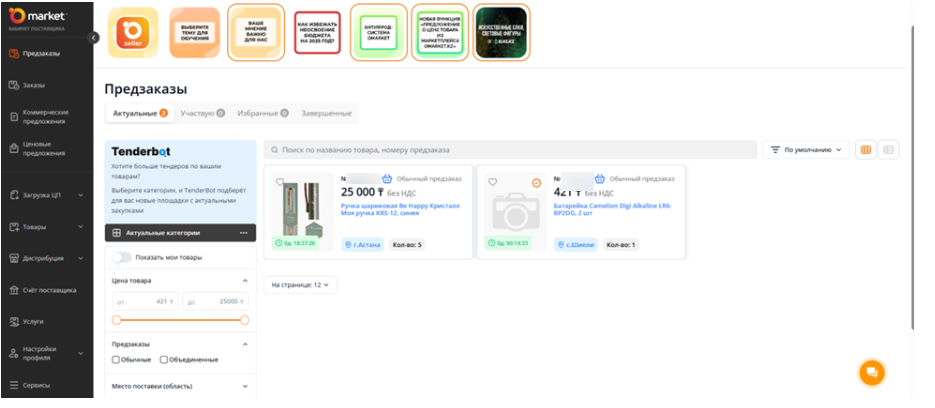Switch to grid view layout
935x408 pixels.
865,150
